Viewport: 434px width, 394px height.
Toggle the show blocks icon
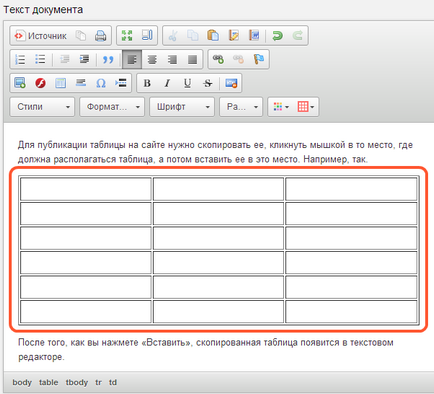147,35
